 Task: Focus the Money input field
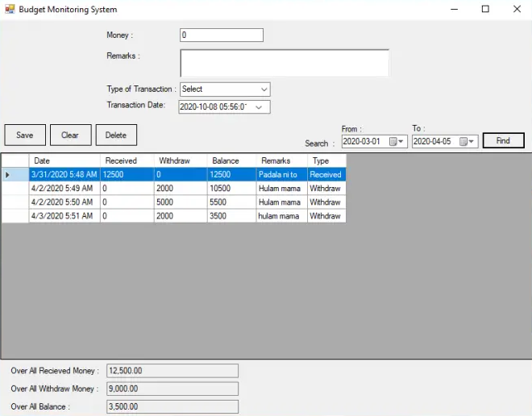222,35
